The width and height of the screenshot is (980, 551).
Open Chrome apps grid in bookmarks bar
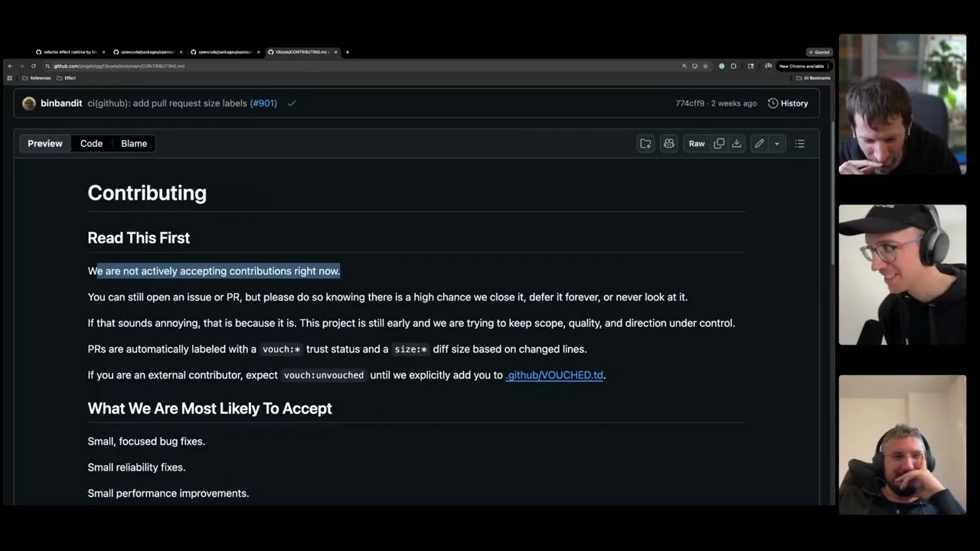[10, 78]
